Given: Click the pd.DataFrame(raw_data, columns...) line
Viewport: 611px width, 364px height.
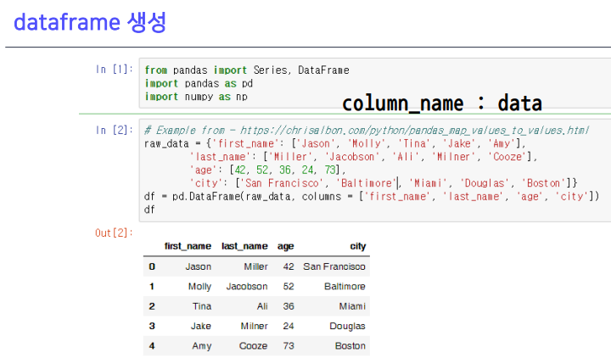Looking at the screenshot, I should [x=372, y=196].
